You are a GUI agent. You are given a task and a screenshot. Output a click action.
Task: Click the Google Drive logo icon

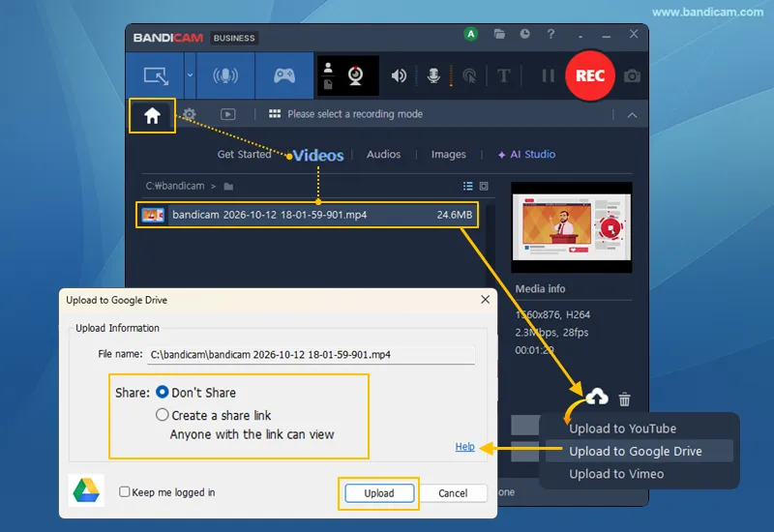[86, 491]
